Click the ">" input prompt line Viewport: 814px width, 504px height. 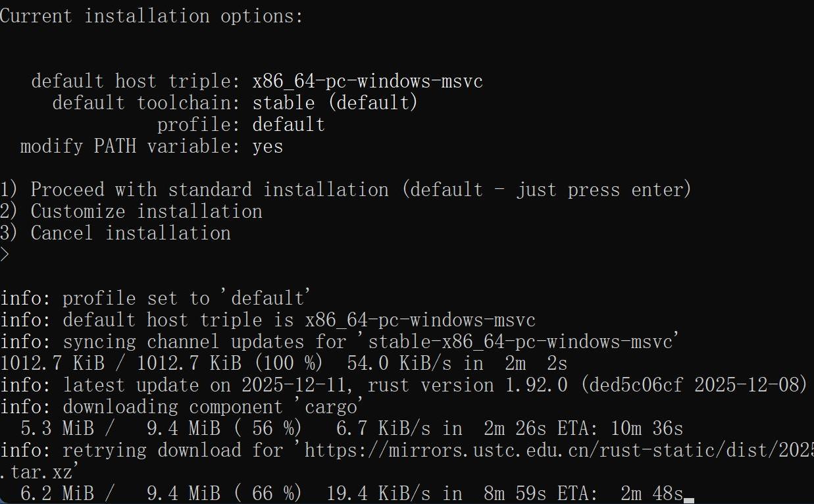(x=5, y=255)
